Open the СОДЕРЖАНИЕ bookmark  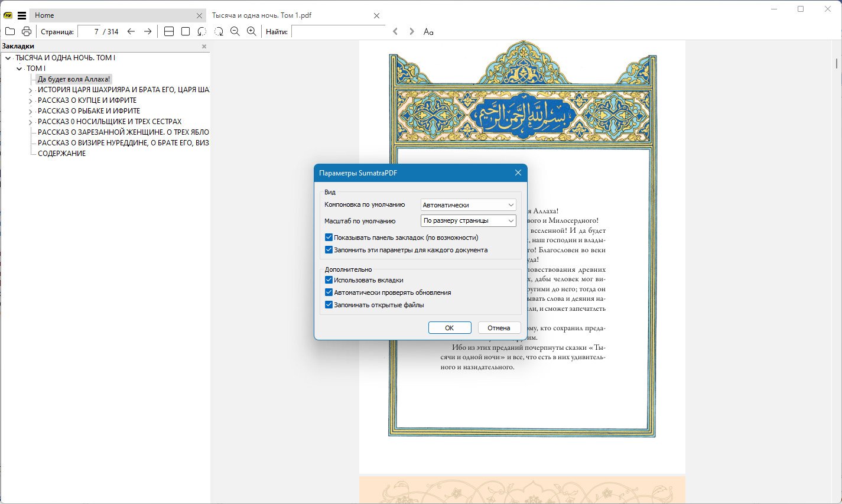tap(62, 154)
